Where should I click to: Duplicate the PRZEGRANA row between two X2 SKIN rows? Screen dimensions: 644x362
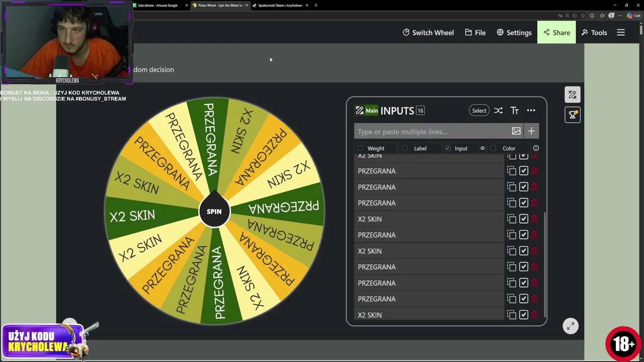pyautogui.click(x=512, y=235)
